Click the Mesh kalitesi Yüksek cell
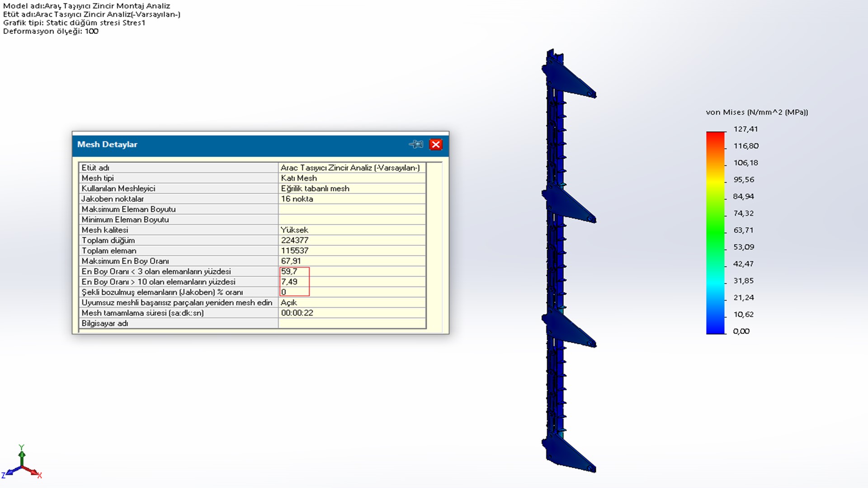This screenshot has width=868, height=488. [x=294, y=230]
